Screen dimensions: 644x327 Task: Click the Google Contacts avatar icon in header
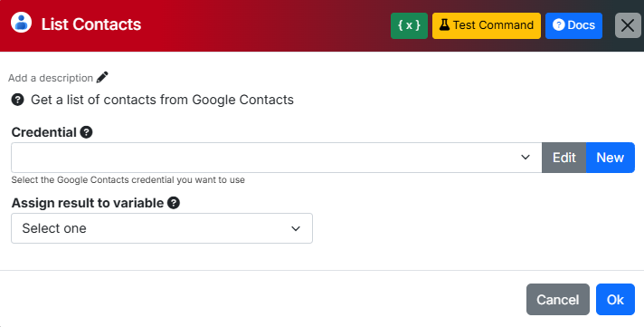click(21, 23)
